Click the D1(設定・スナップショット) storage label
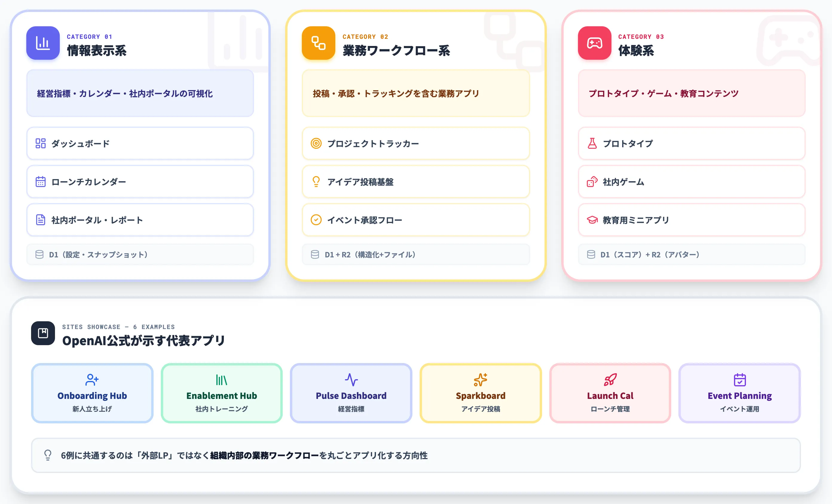The height and width of the screenshot is (504, 832). click(x=98, y=254)
